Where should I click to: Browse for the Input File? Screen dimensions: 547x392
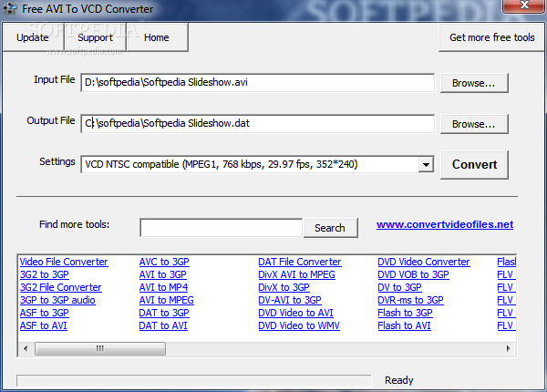[474, 83]
